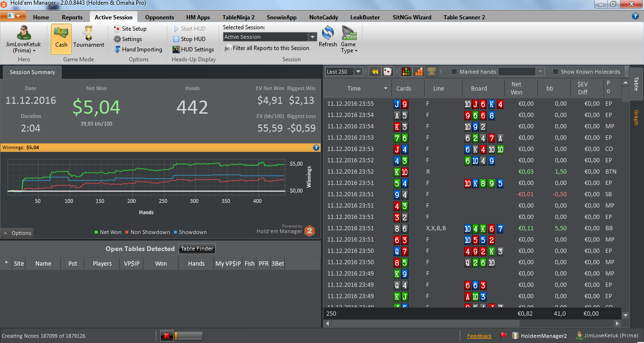Click the Refresh session icon
The image size is (644, 343).
328,36
